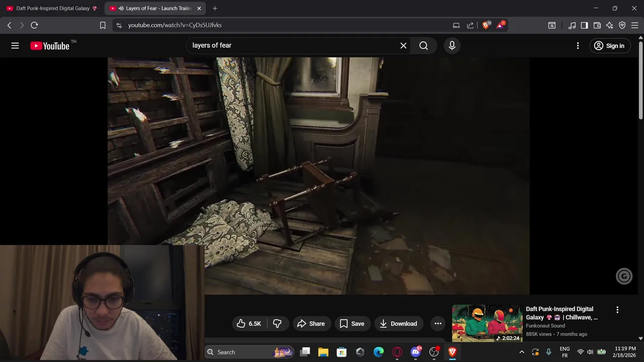Reload the current page
The width and height of the screenshot is (644, 362).
tap(34, 25)
